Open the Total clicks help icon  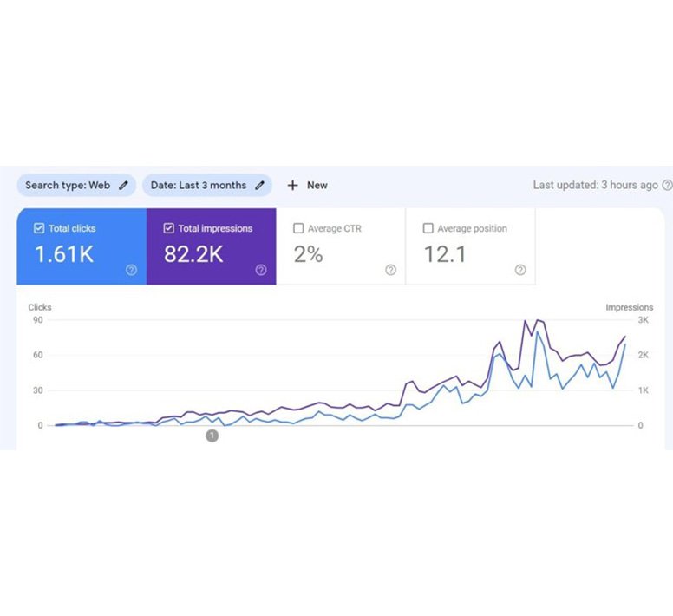coord(131,270)
